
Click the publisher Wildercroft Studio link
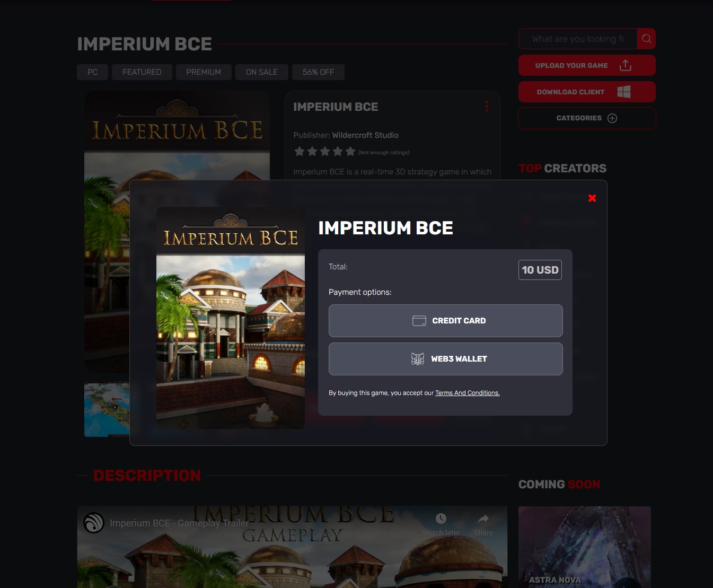(x=365, y=135)
